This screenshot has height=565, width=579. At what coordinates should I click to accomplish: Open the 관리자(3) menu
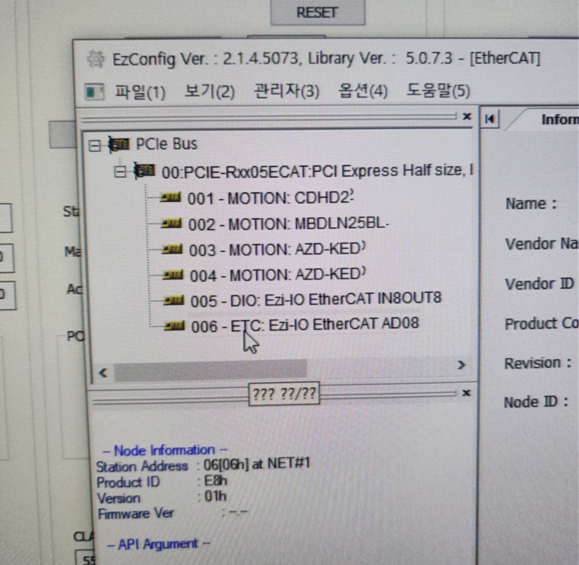point(287,90)
